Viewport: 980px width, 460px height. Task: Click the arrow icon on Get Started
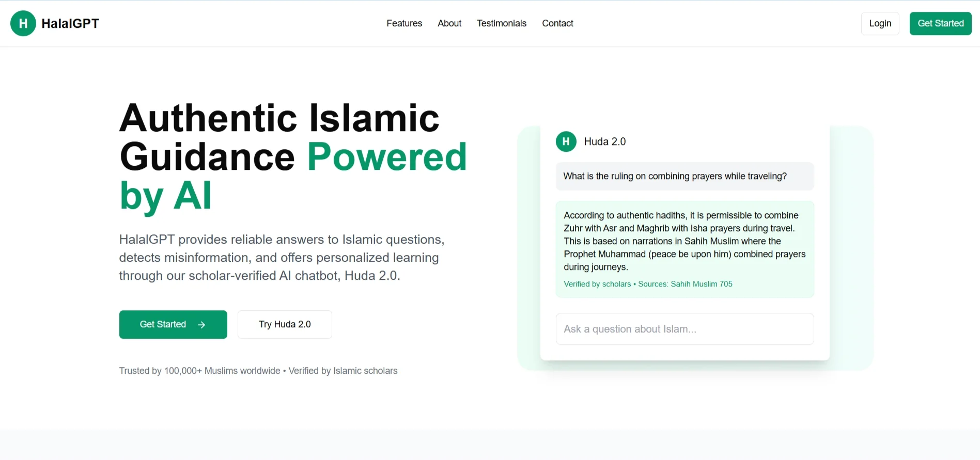tap(201, 325)
